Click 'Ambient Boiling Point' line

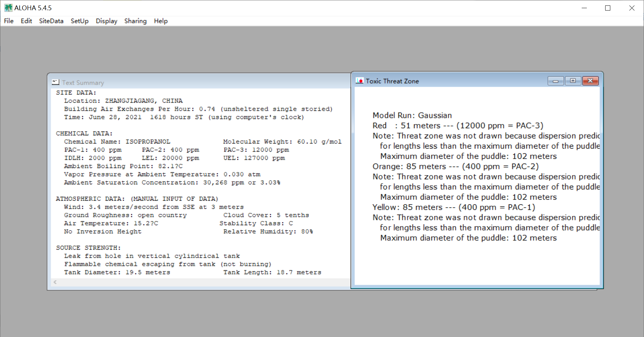pyautogui.click(x=123, y=166)
